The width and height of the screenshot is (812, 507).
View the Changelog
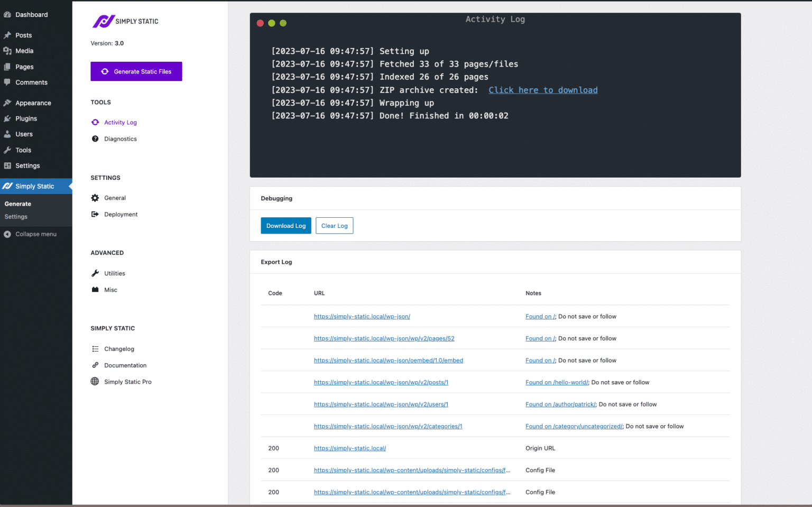click(119, 349)
